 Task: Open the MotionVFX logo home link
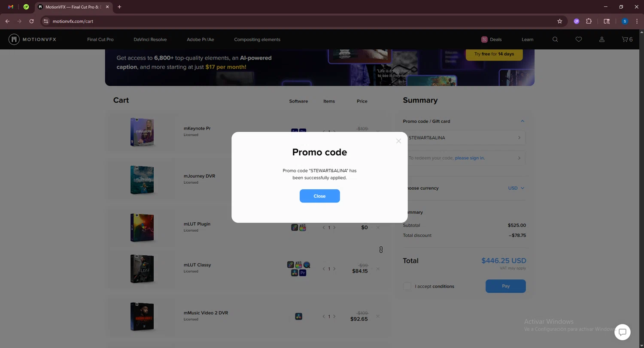point(33,39)
